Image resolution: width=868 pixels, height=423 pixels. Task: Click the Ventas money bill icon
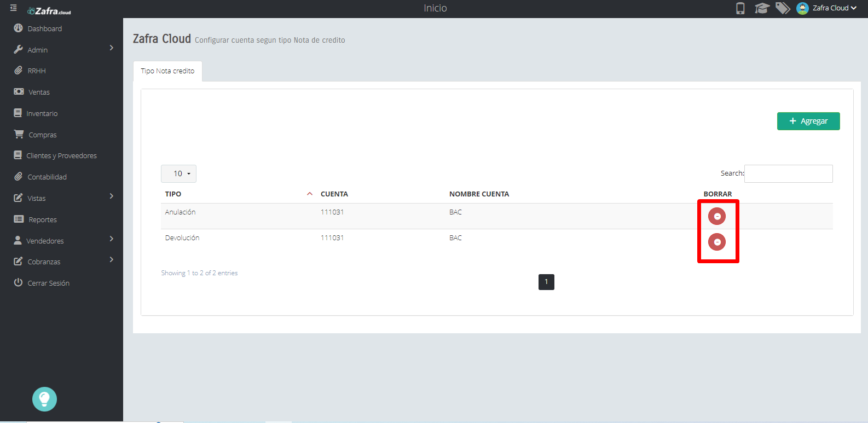point(19,91)
